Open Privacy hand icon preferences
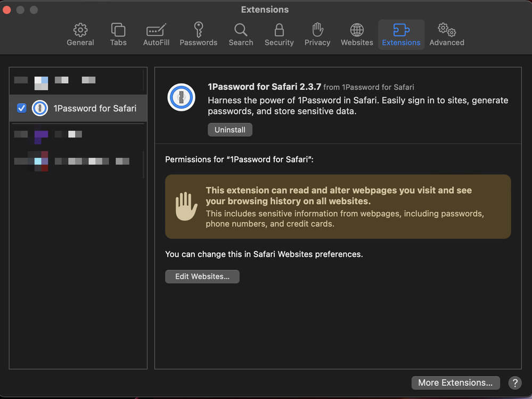This screenshot has width=532, height=399. point(317,35)
